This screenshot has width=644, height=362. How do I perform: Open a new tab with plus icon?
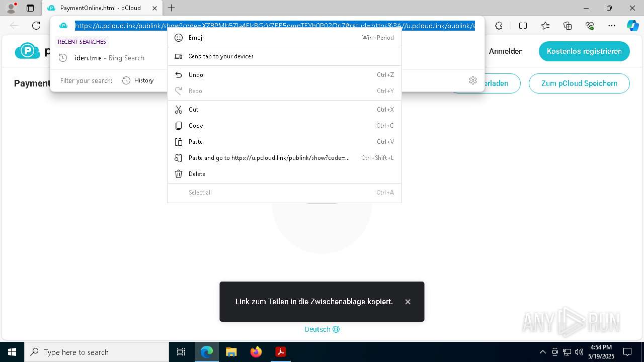172,8
